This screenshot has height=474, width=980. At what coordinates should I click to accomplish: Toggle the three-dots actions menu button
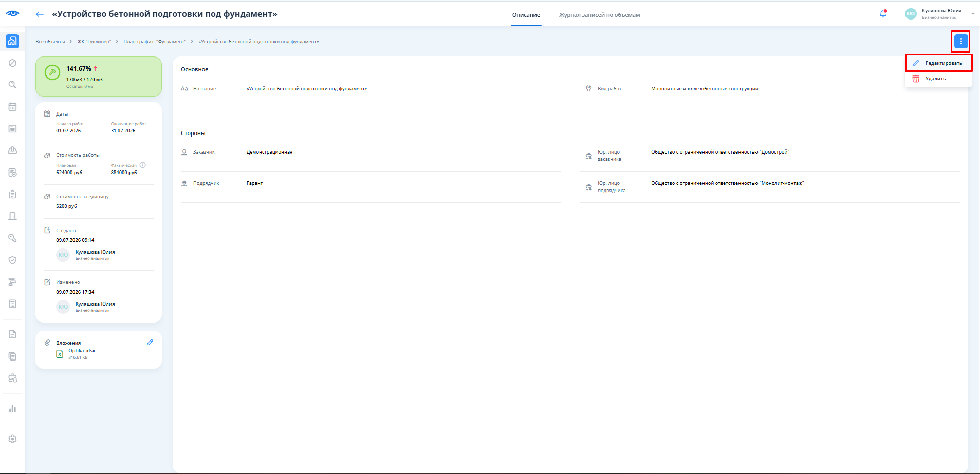pyautogui.click(x=961, y=41)
